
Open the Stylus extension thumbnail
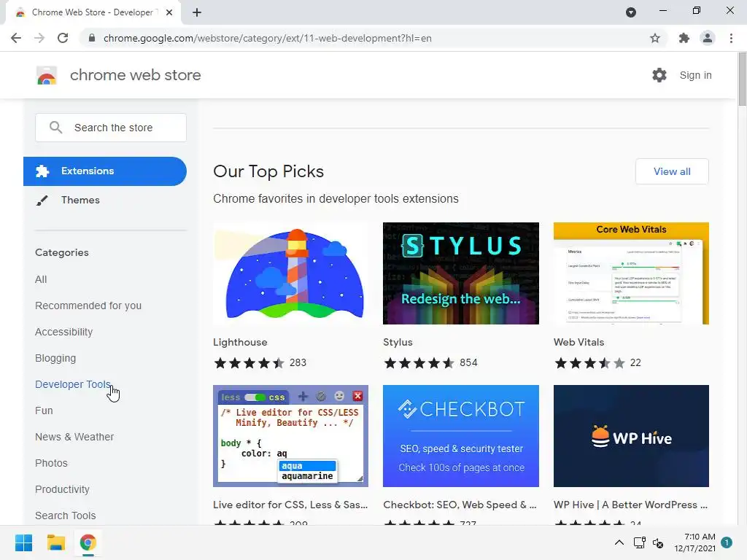tap(461, 273)
